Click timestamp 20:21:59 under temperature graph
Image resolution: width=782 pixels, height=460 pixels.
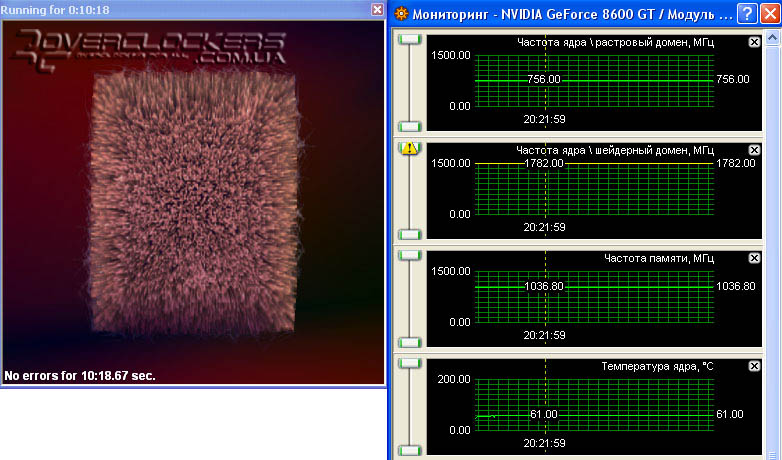[x=544, y=443]
